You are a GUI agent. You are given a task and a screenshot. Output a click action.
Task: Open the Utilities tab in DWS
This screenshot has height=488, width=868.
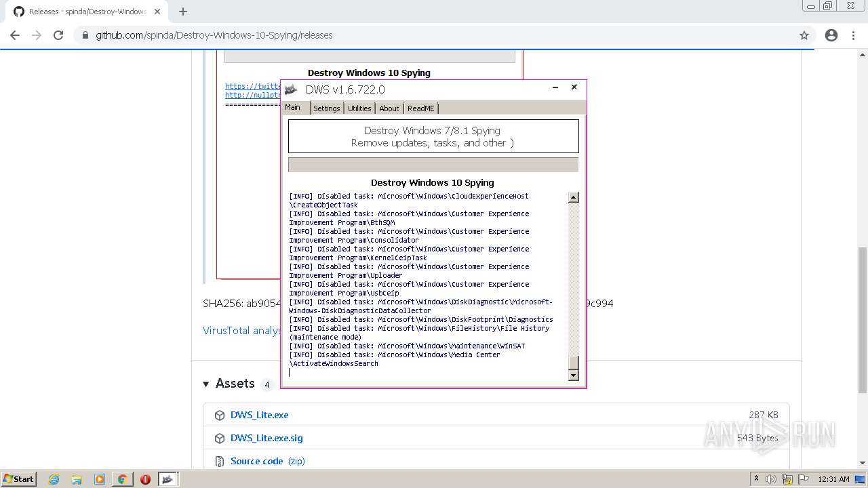pyautogui.click(x=359, y=108)
